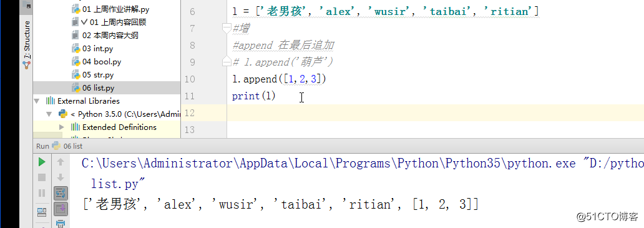The height and width of the screenshot is (228, 644).
Task: Click the External Libraries label
Action: click(89, 101)
